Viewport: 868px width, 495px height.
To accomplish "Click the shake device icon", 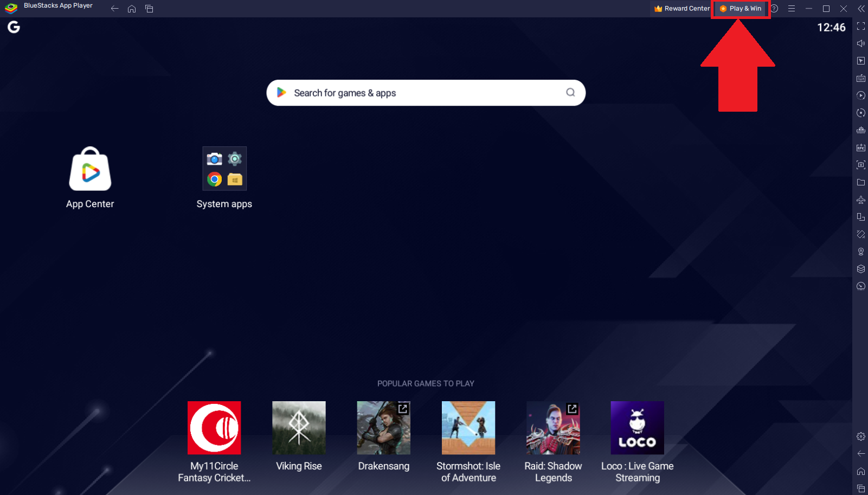I will point(861,234).
